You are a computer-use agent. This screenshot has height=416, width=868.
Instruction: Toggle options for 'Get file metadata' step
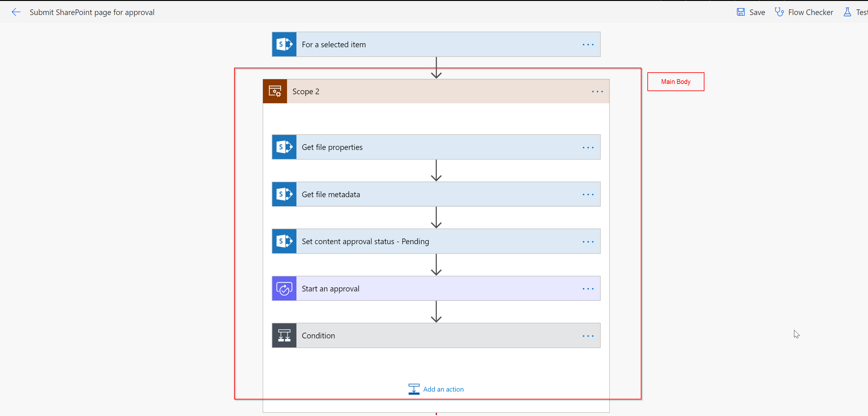(588, 194)
